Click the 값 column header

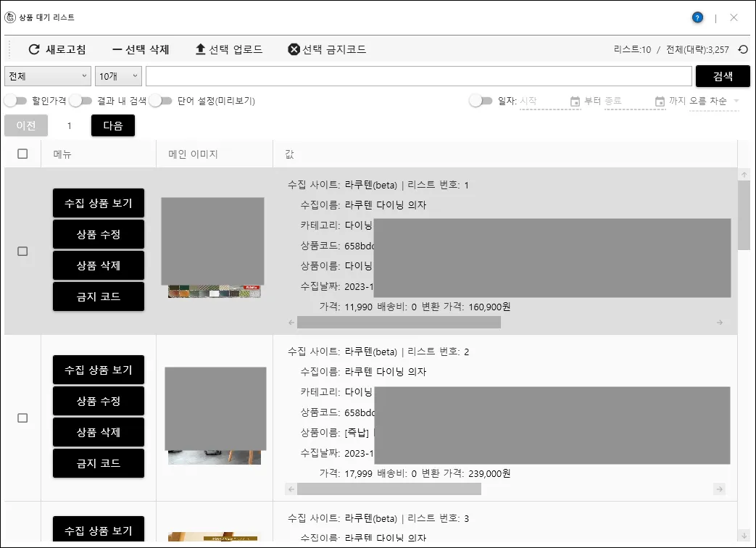[289, 154]
